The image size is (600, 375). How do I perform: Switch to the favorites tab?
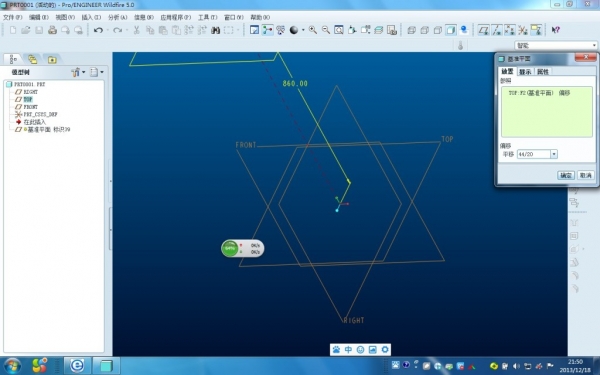(52, 59)
